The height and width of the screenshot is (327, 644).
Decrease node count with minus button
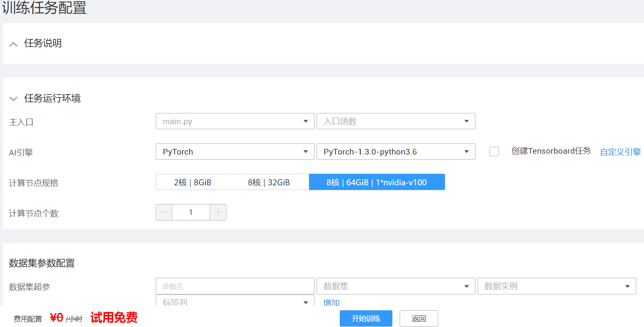coord(164,212)
